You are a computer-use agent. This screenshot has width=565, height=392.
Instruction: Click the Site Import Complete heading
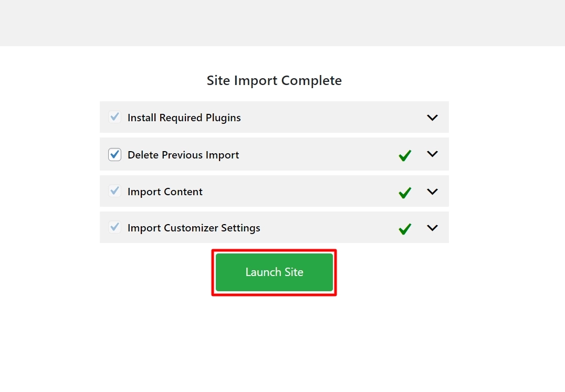[x=274, y=80]
